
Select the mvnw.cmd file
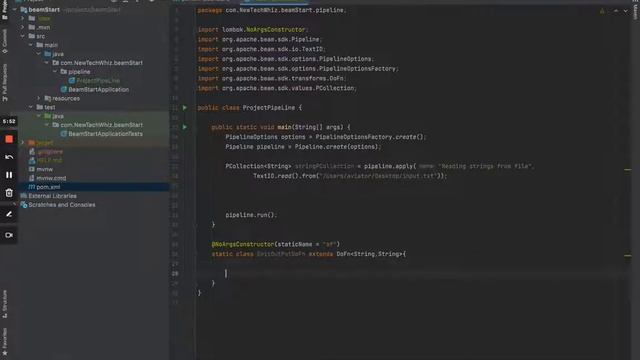point(51,178)
